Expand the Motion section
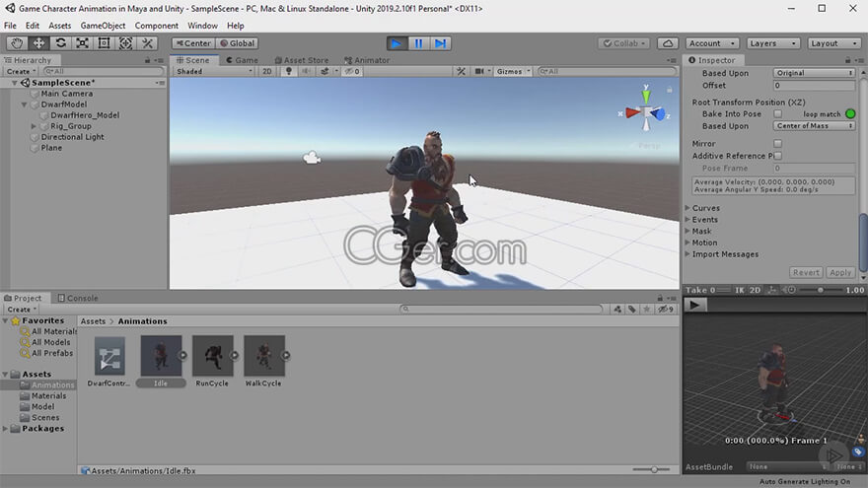 tap(687, 243)
